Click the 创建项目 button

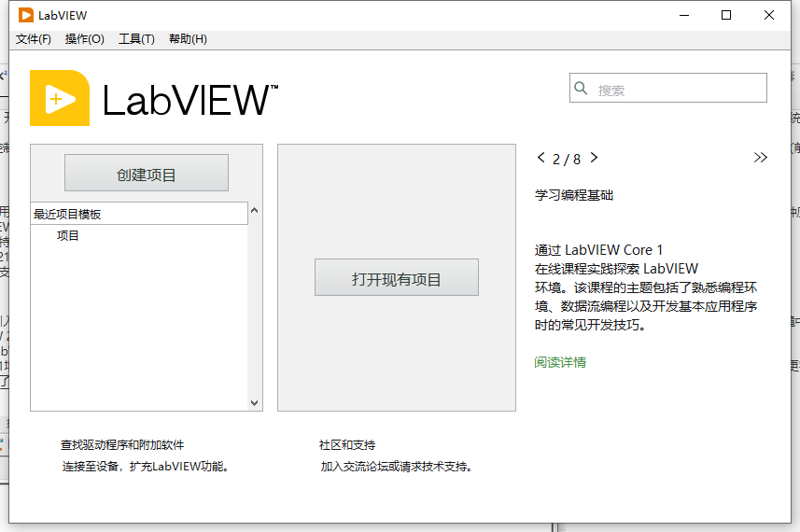(x=147, y=173)
